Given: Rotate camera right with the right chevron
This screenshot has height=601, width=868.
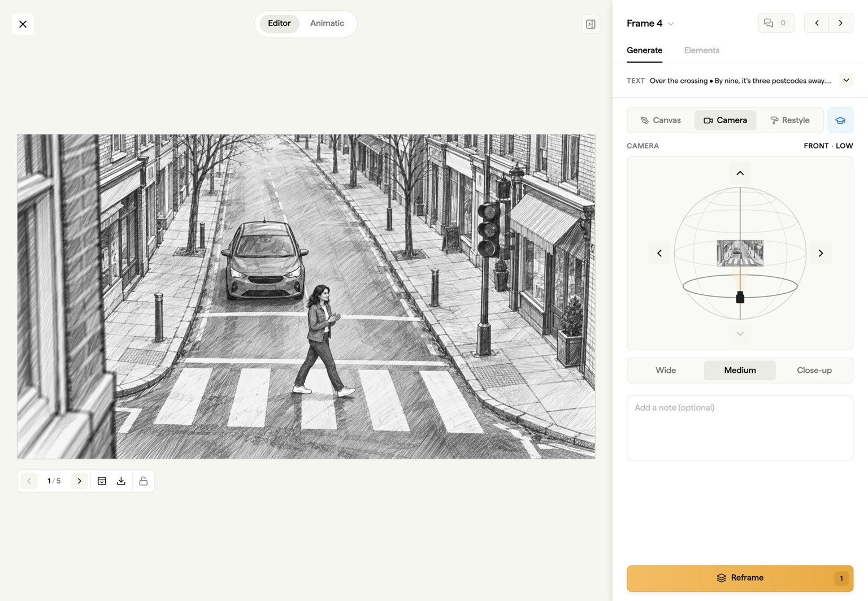Looking at the screenshot, I should coord(821,253).
